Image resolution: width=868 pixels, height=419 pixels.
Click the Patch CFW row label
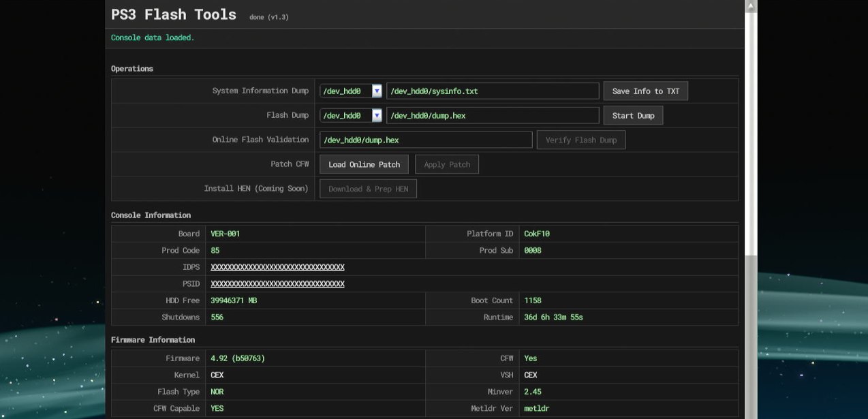pos(290,164)
